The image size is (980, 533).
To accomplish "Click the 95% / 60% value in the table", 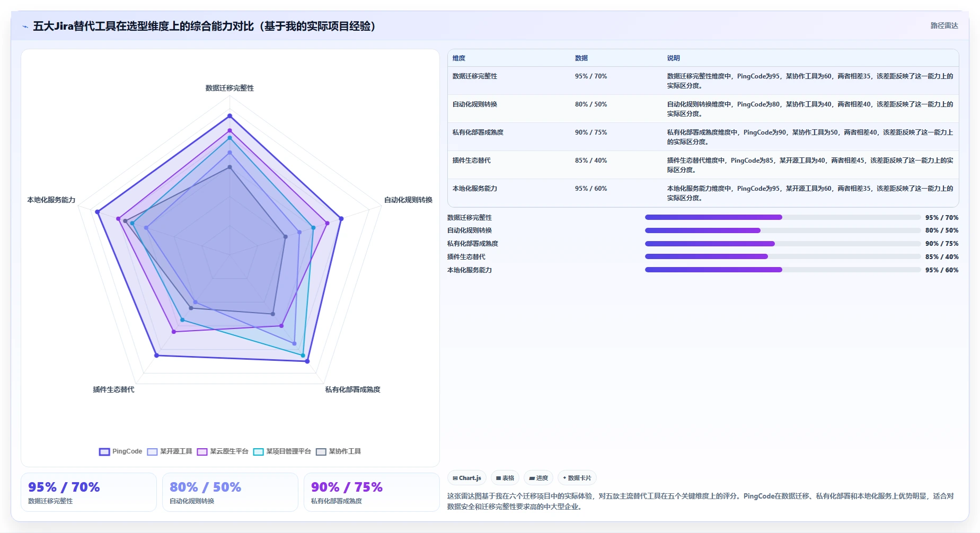I will [x=591, y=189].
